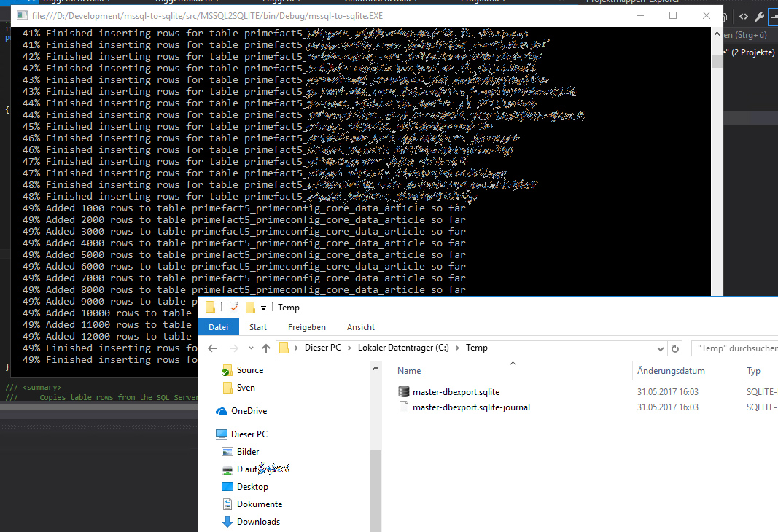
Task: Click the Temp breadcrumb segment
Action: pos(476,348)
